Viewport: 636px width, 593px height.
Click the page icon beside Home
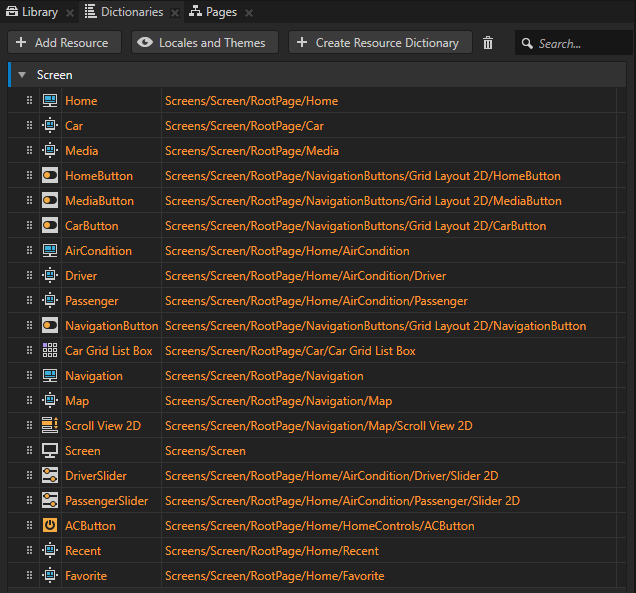click(x=50, y=101)
